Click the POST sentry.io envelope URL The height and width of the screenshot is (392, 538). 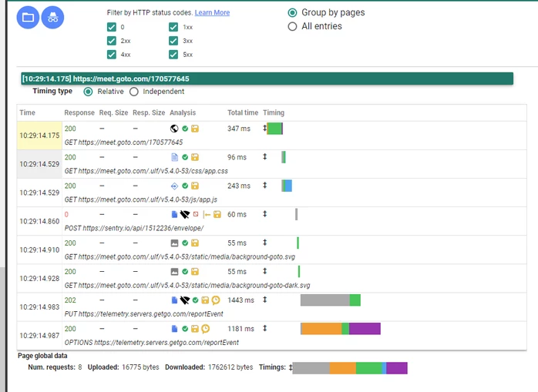tap(134, 229)
